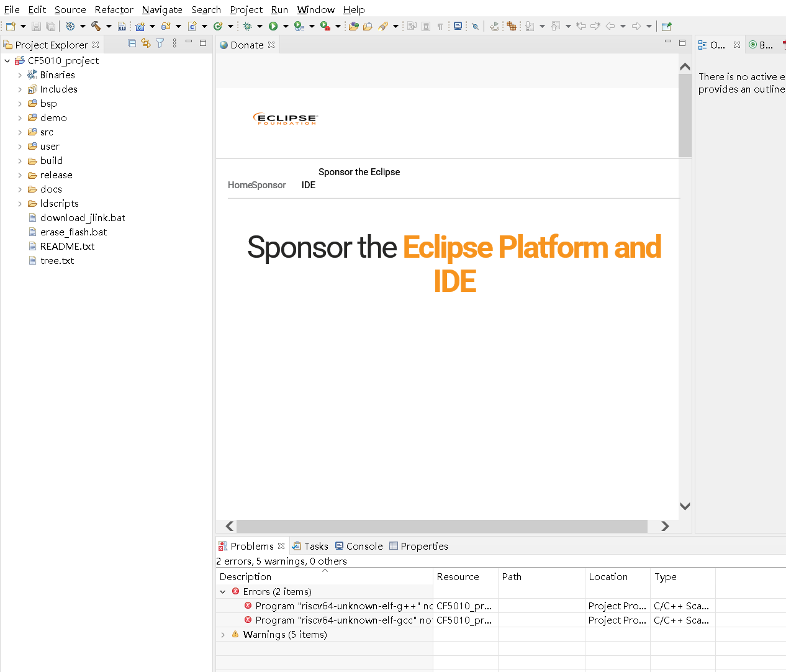
Task: Sort problems by Description column header
Action: click(324, 576)
